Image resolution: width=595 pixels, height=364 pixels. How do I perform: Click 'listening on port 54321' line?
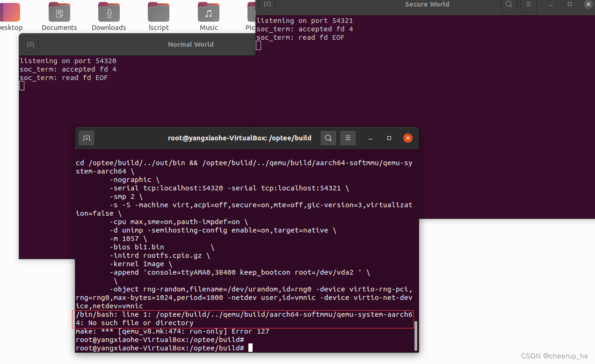[305, 21]
